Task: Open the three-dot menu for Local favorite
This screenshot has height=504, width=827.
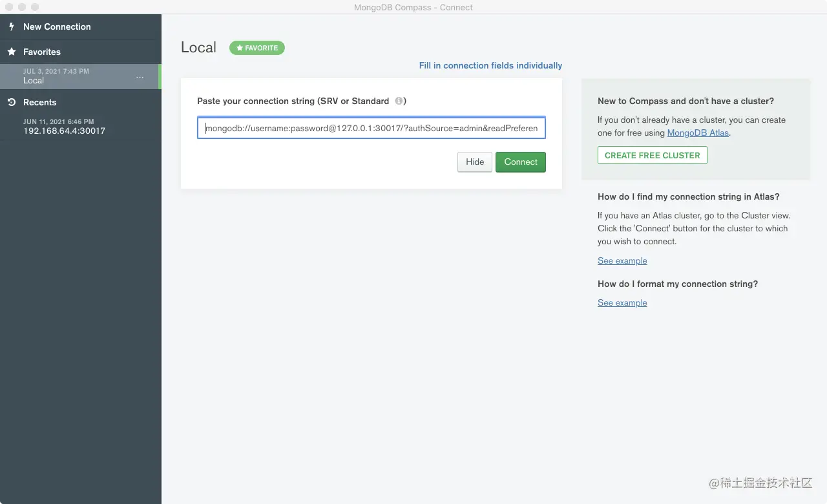Action: [140, 78]
